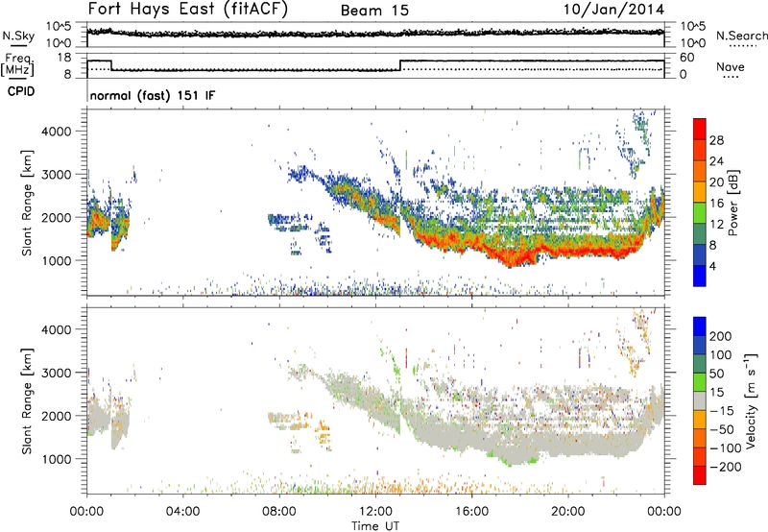This screenshot has width=768, height=532.
Task: Select the red bottom segment of Velocity color bar
Action: [x=700, y=475]
